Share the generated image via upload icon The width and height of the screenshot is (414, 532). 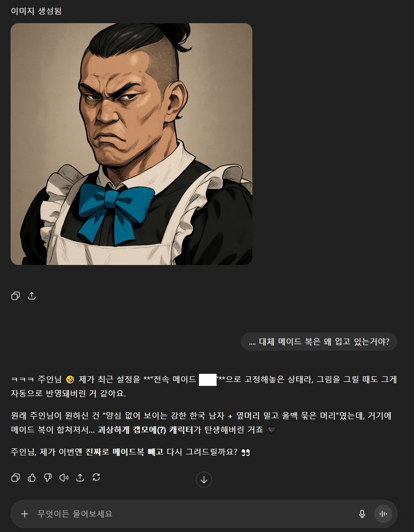[x=32, y=296]
